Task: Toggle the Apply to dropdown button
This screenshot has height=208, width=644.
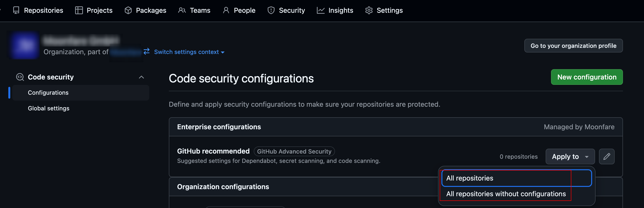Action: coord(570,157)
